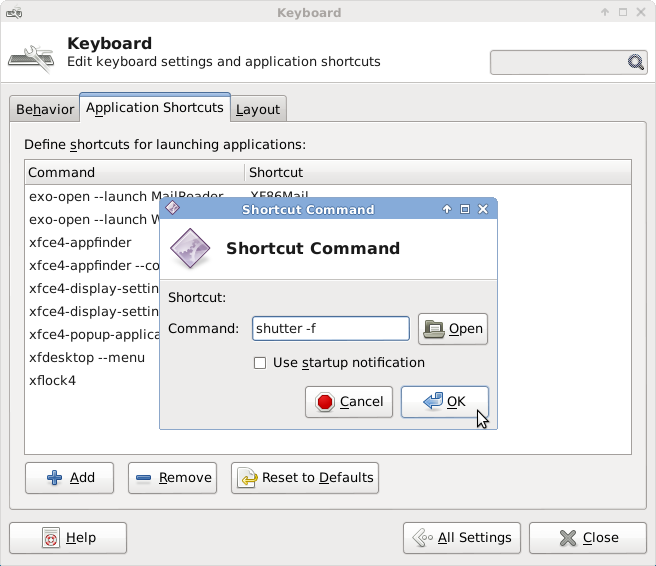The image size is (656, 566).
Task: Click the Shortcut Command dialog title icon
Action: click(x=172, y=209)
